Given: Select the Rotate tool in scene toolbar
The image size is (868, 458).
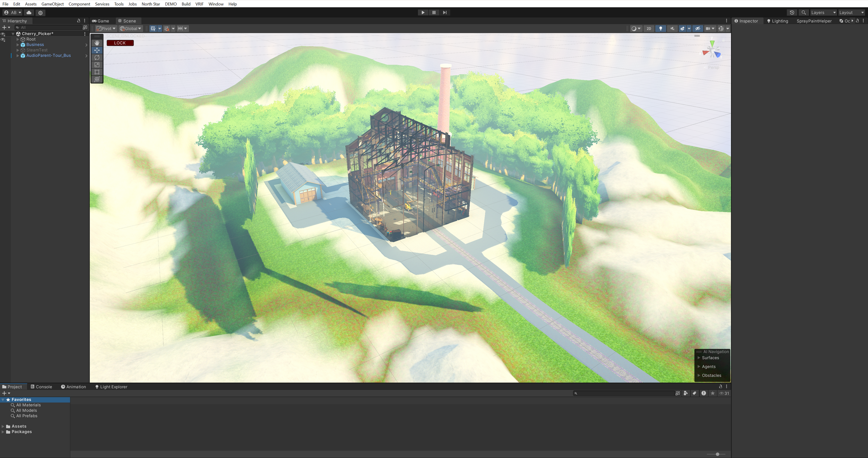Looking at the screenshot, I should 97,57.
